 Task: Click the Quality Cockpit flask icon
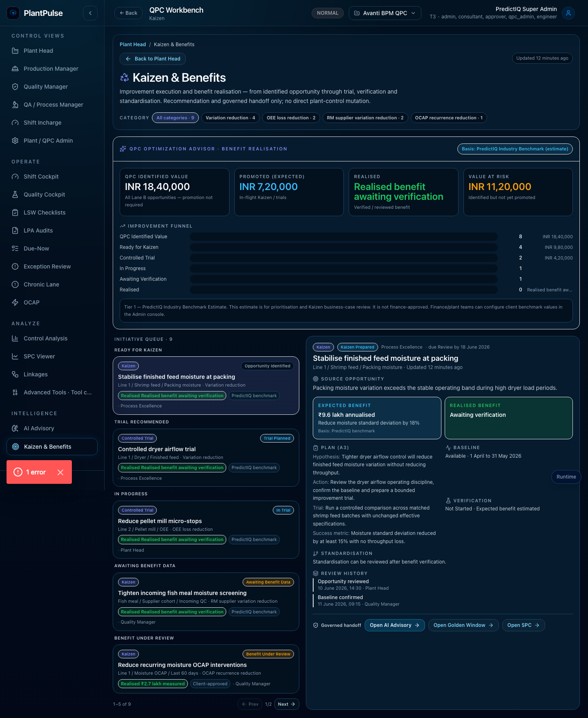[15, 195]
